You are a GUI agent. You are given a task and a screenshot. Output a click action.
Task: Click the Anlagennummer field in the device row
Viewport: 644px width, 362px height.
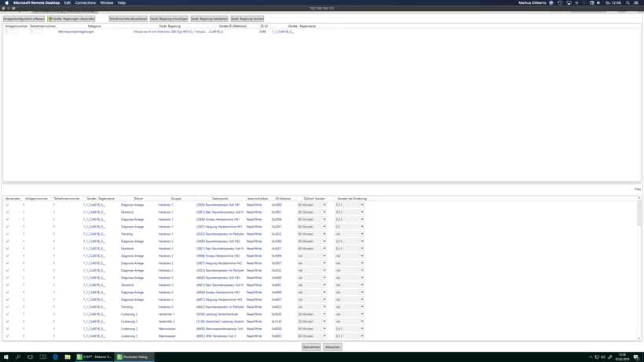[12, 31]
